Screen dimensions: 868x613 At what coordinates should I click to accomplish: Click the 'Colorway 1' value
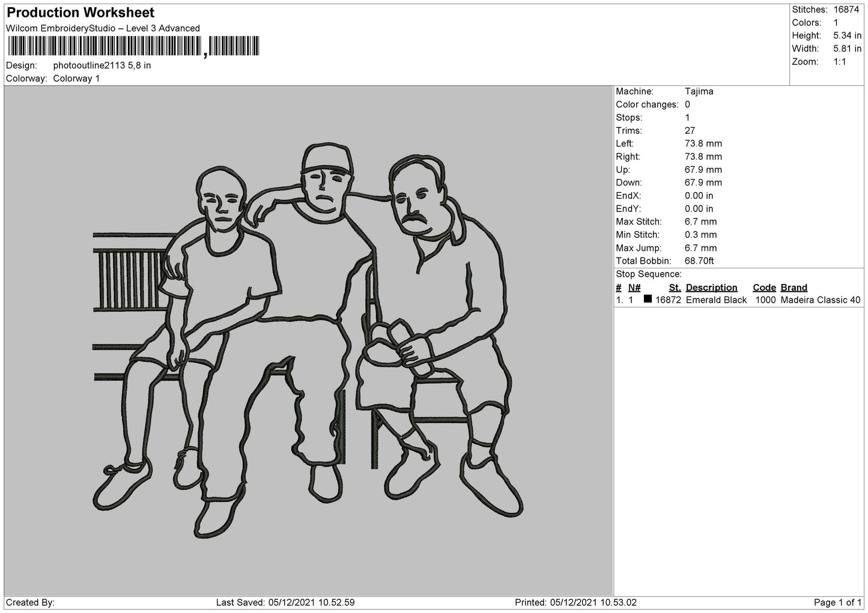[76, 79]
